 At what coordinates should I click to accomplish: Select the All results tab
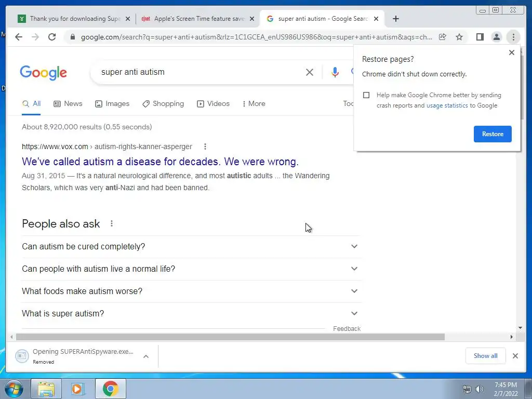point(31,104)
